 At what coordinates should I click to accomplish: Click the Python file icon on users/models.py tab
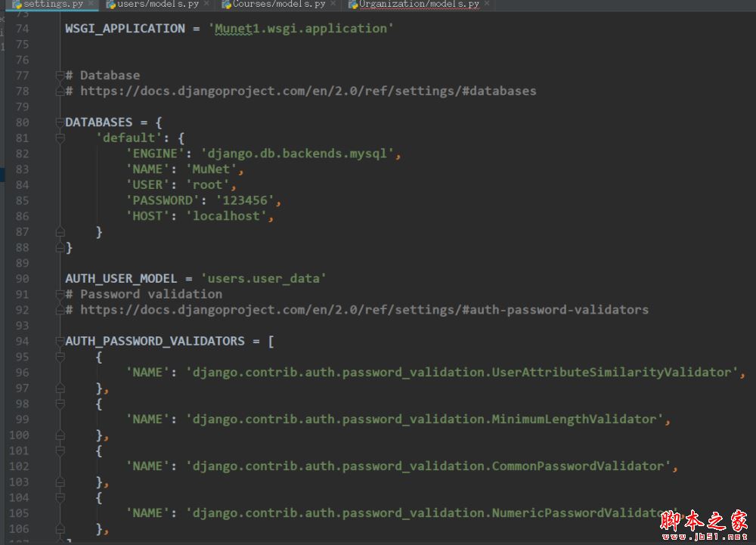(x=111, y=5)
